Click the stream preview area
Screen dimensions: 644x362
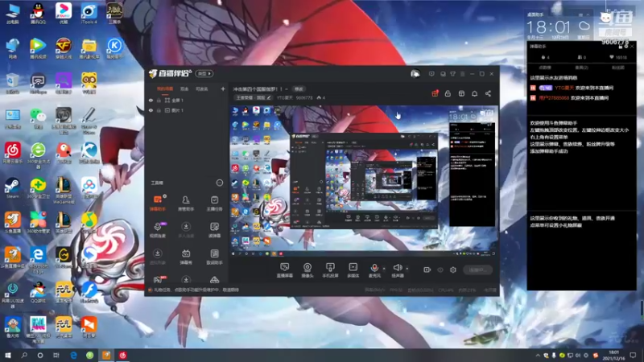pyautogui.click(x=365, y=181)
